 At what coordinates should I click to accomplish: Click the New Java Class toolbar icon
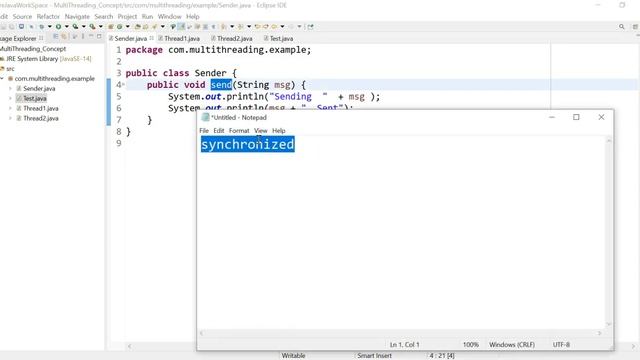point(120,27)
